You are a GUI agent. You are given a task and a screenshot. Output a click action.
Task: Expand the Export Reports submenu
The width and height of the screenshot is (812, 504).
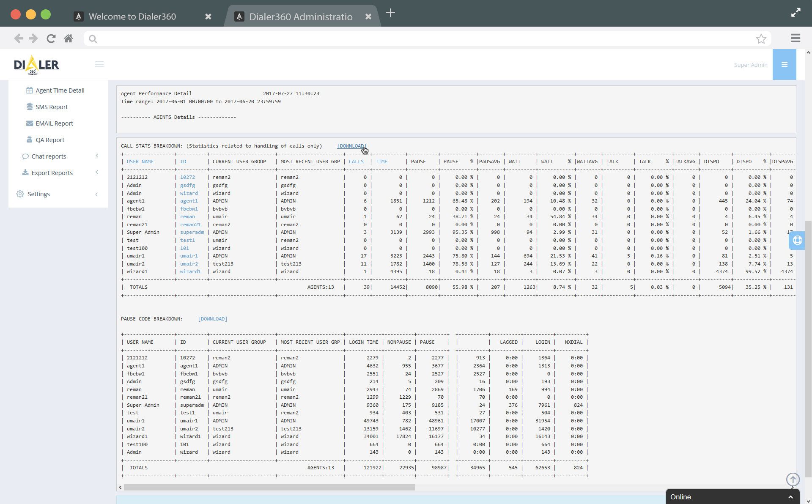coord(52,173)
